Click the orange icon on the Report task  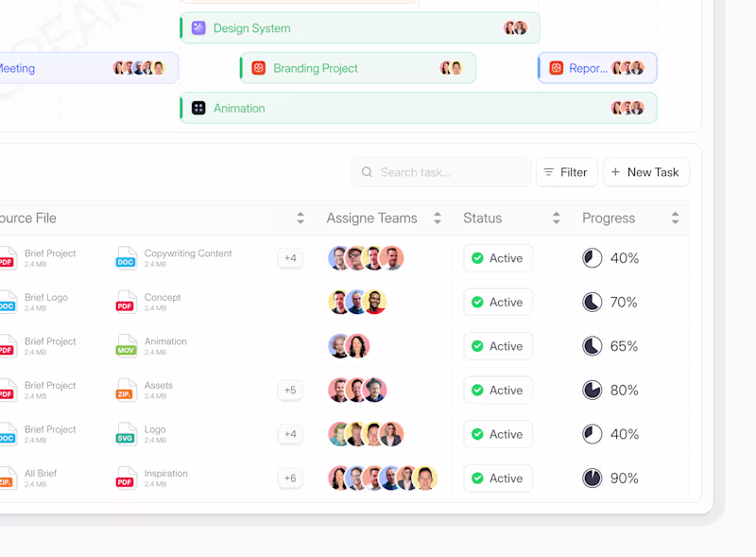pos(556,68)
